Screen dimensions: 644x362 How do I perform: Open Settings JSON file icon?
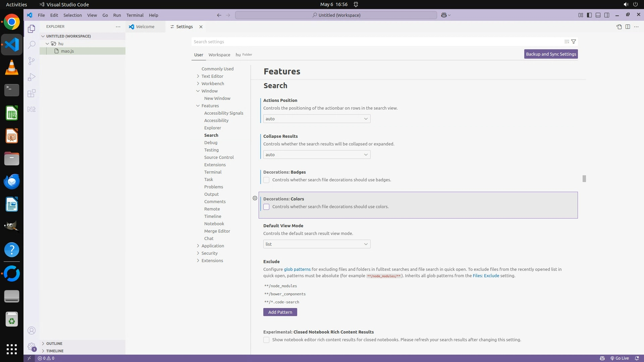619,26
